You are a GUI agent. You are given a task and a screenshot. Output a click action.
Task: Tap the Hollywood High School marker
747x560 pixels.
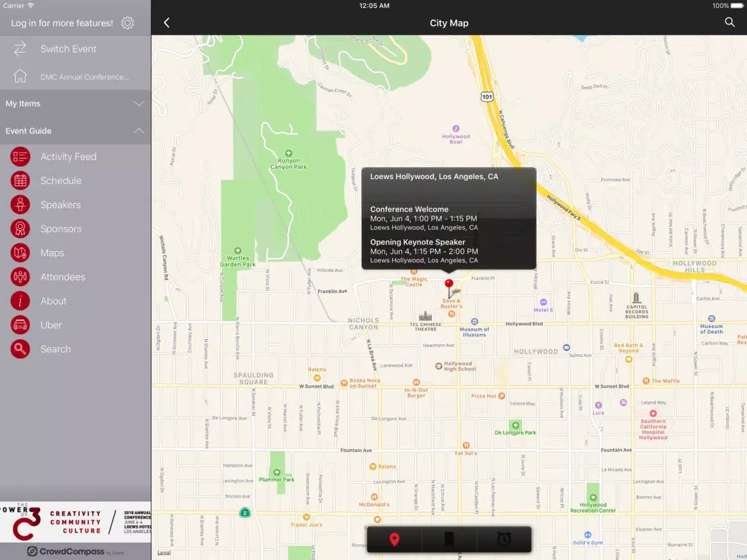[x=439, y=365]
